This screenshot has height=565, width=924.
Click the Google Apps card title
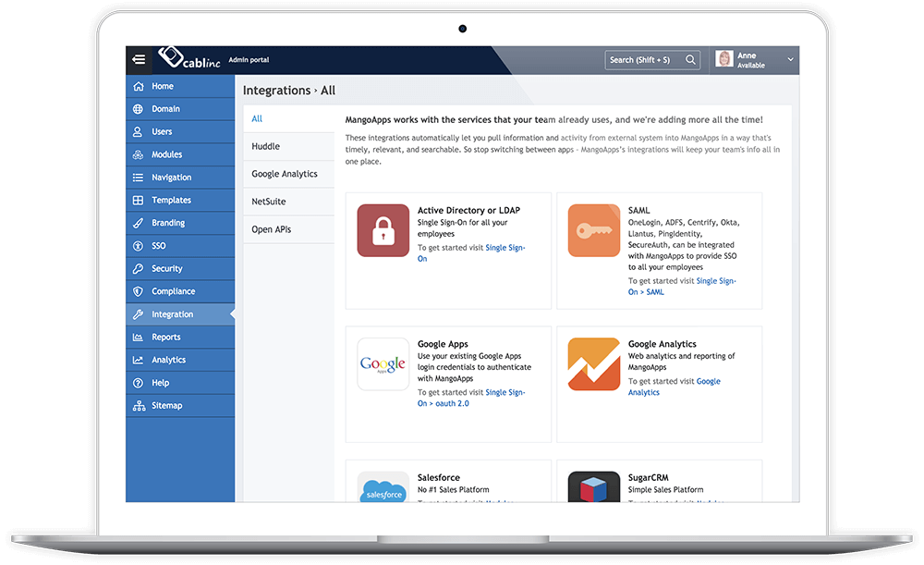(x=443, y=344)
